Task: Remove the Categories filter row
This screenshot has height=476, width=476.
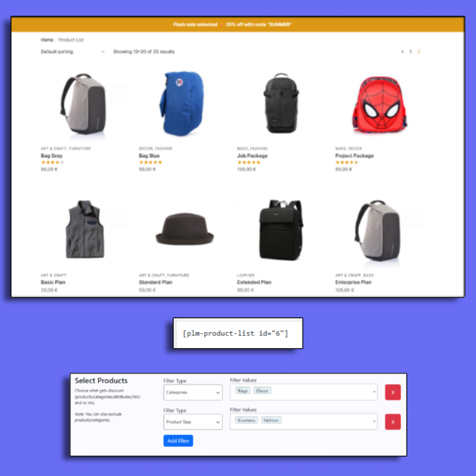Action: click(x=392, y=392)
